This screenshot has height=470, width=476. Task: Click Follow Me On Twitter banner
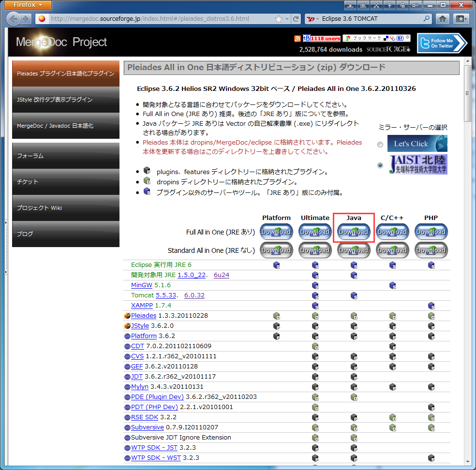[442, 43]
